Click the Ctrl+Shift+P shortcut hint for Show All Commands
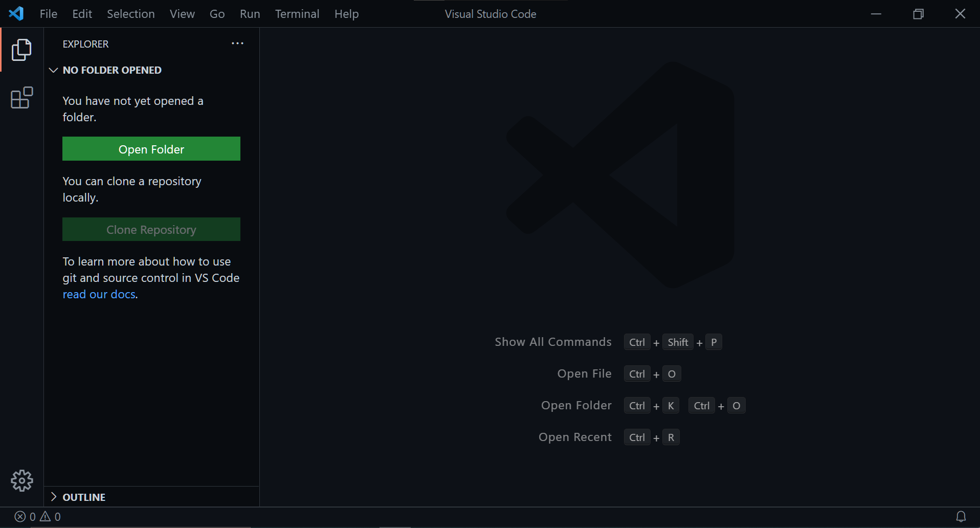Viewport: 980px width, 528px height. pos(673,342)
